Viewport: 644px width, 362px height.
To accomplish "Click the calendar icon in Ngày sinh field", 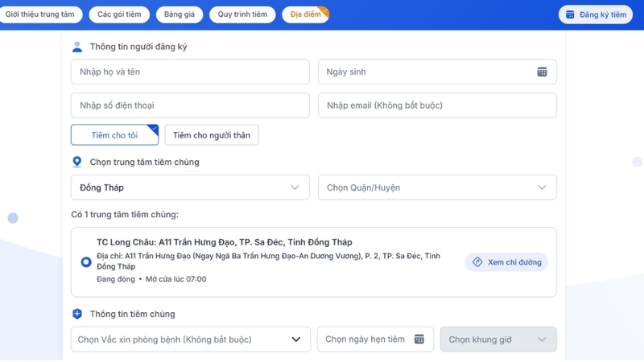I will (542, 72).
